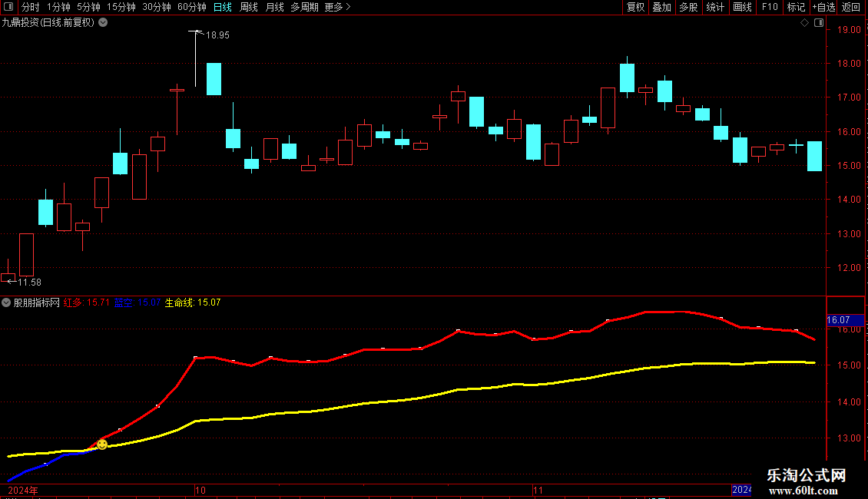Select the 15分钟 period
Image resolution: width=868 pixels, height=499 pixels.
[x=121, y=7]
